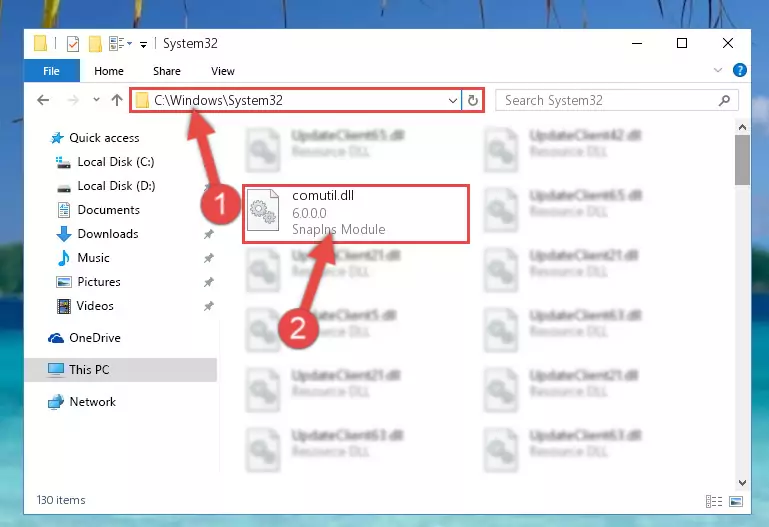Open the File menu
This screenshot has width=769, height=527.
(x=51, y=71)
